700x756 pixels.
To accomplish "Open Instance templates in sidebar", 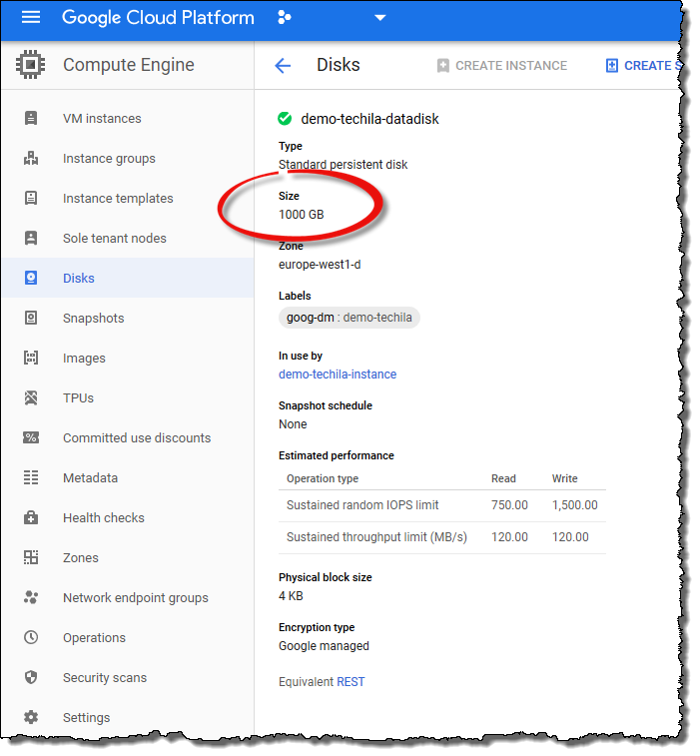I will [x=118, y=199].
